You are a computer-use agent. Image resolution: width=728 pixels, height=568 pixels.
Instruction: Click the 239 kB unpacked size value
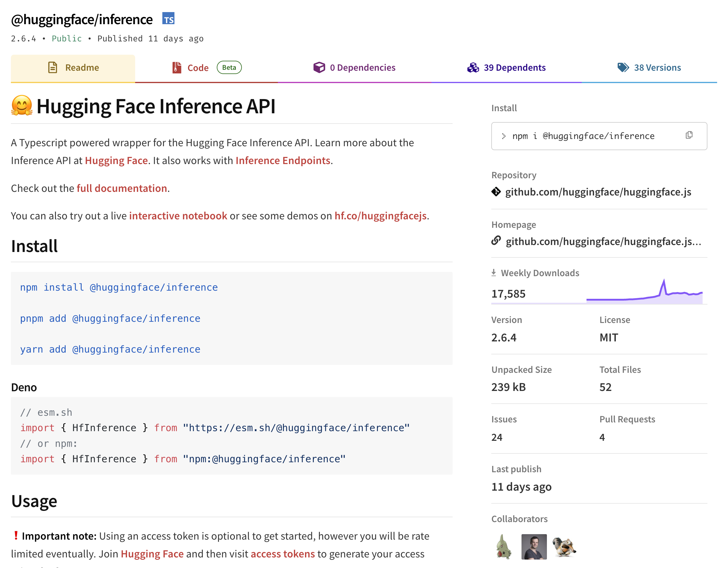tap(508, 387)
